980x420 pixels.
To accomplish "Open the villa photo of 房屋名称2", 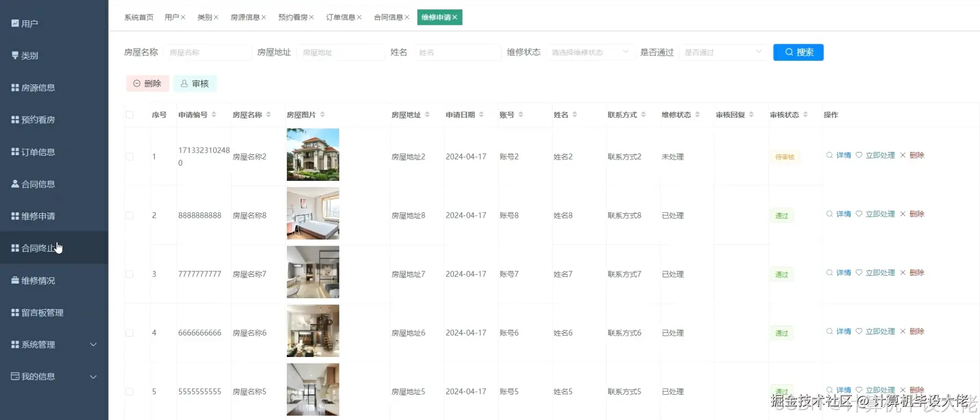I will 313,155.
